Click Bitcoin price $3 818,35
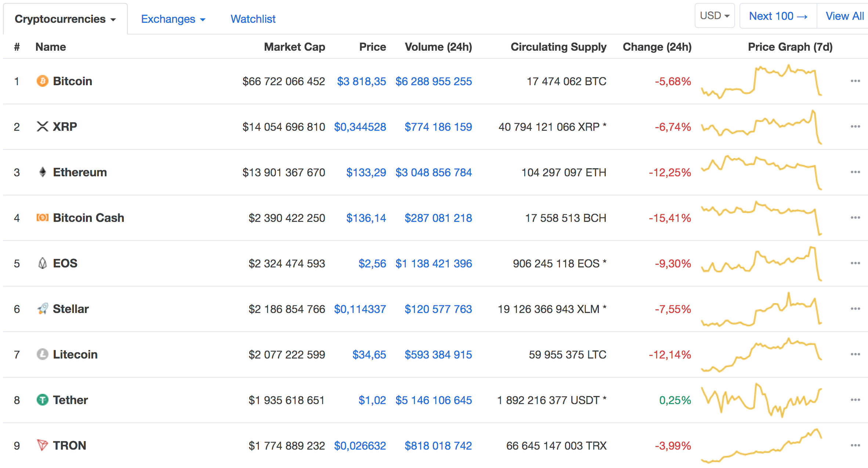This screenshot has width=868, height=468. click(362, 81)
